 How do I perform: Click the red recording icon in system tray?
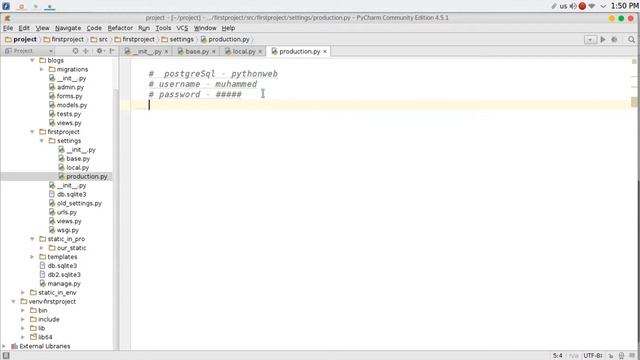[x=582, y=6]
